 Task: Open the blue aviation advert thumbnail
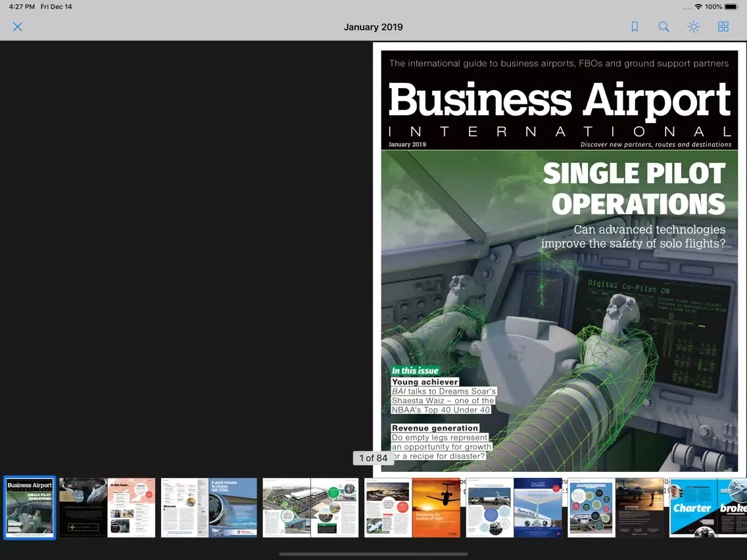[538, 507]
